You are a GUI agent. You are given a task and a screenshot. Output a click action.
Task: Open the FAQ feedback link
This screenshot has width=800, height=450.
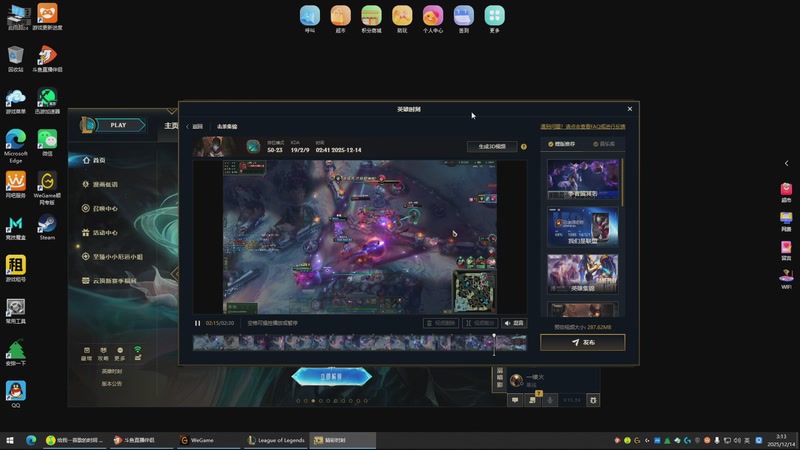point(583,127)
